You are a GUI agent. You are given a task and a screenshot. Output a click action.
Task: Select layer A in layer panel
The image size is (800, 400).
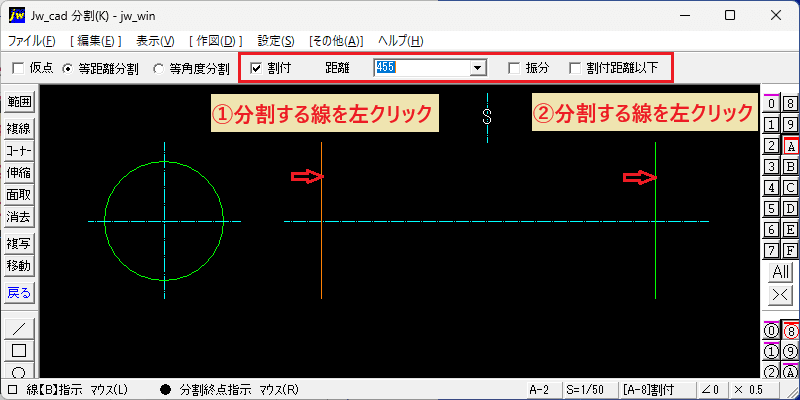pos(790,146)
